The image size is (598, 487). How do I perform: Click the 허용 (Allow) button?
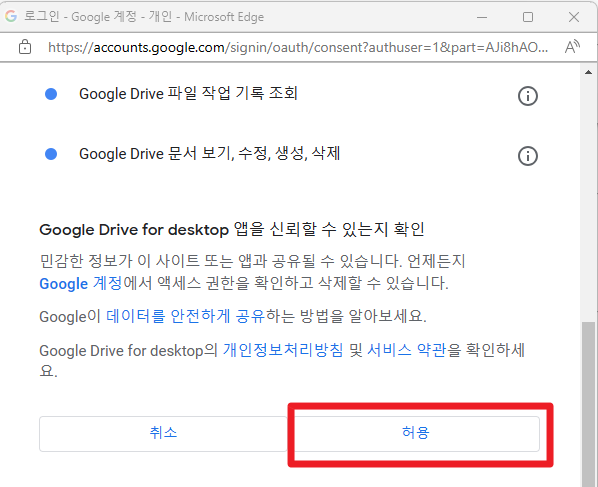(416, 434)
